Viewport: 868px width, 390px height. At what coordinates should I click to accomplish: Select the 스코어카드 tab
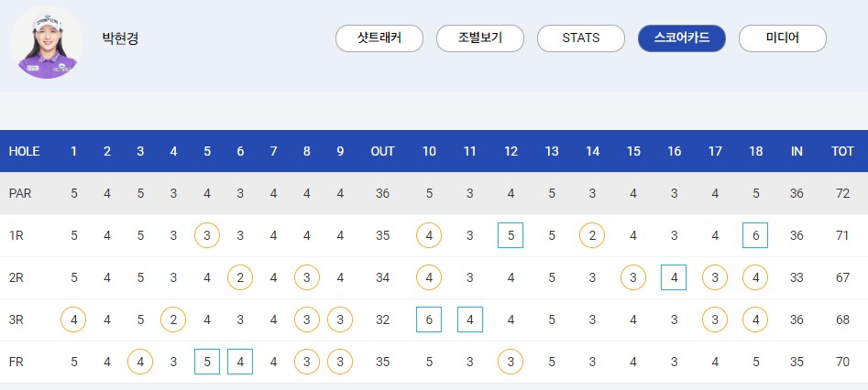pyautogui.click(x=681, y=38)
